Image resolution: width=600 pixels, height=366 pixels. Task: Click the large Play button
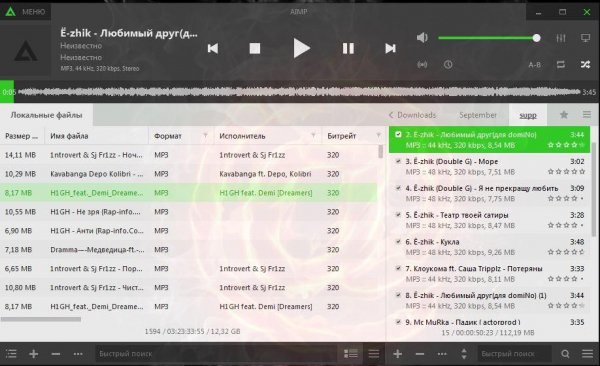(302, 49)
